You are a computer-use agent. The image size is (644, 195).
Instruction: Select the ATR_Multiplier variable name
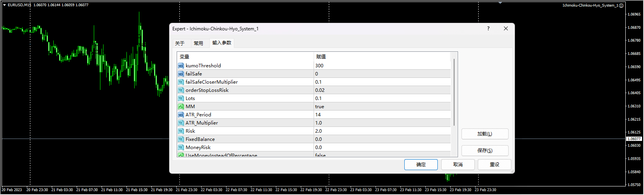[202, 123]
